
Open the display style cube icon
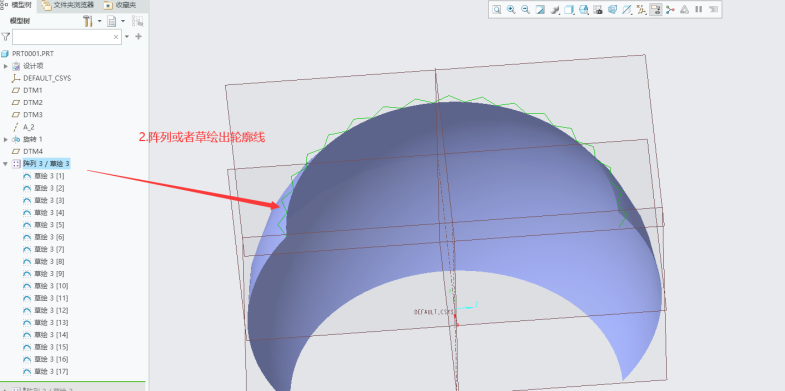[569, 10]
